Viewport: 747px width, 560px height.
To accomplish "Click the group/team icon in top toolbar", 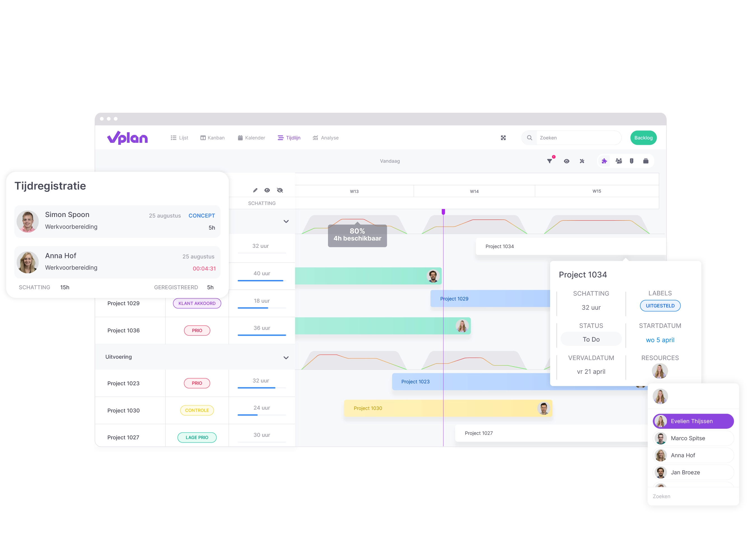I will tap(619, 161).
